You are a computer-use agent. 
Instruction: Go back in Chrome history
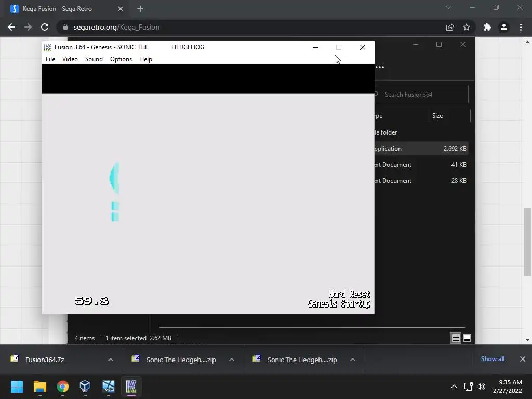coord(11,27)
